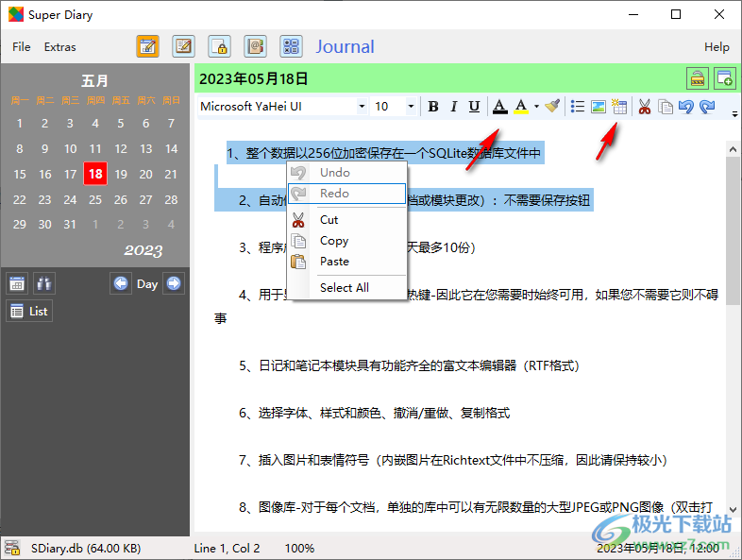The height and width of the screenshot is (560, 742).
Task: Go to previous day arrow
Action: pyautogui.click(x=121, y=283)
